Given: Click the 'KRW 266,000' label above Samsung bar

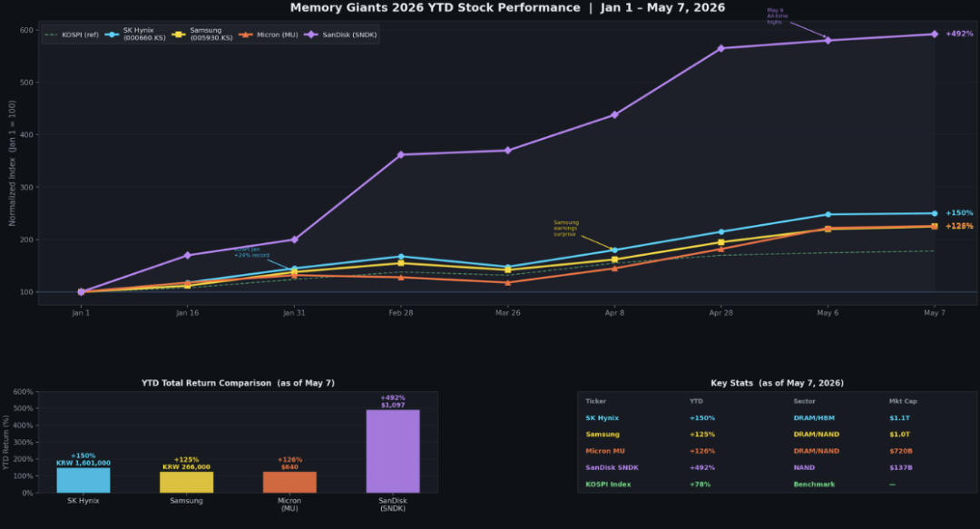Looking at the screenshot, I should pyautogui.click(x=186, y=467).
